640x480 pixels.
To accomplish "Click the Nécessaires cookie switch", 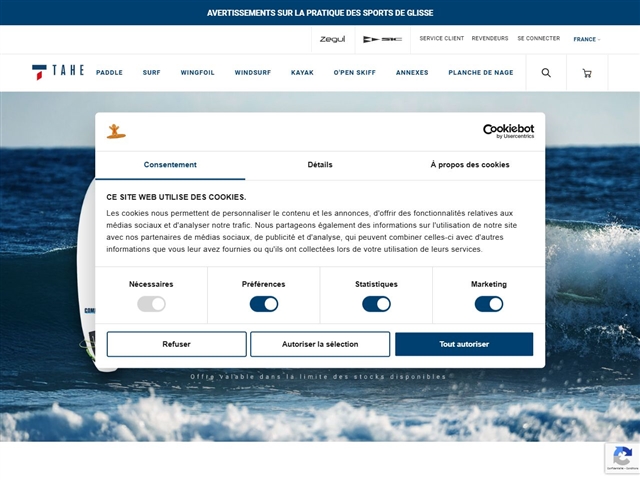I will [151, 304].
